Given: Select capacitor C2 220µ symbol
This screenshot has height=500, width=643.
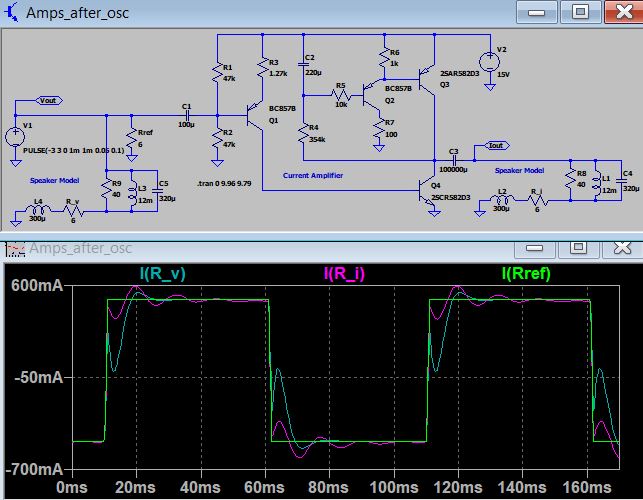Looking at the screenshot, I should pyautogui.click(x=303, y=64).
